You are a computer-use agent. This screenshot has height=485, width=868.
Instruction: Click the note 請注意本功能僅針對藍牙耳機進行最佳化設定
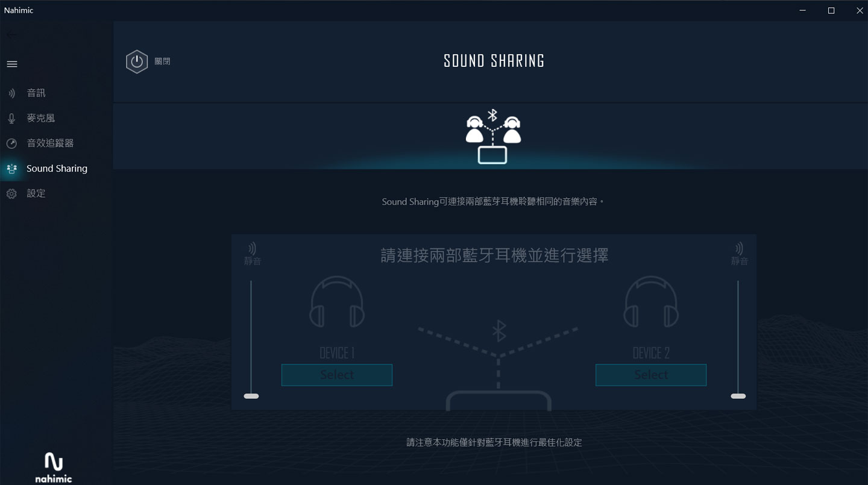pos(494,442)
